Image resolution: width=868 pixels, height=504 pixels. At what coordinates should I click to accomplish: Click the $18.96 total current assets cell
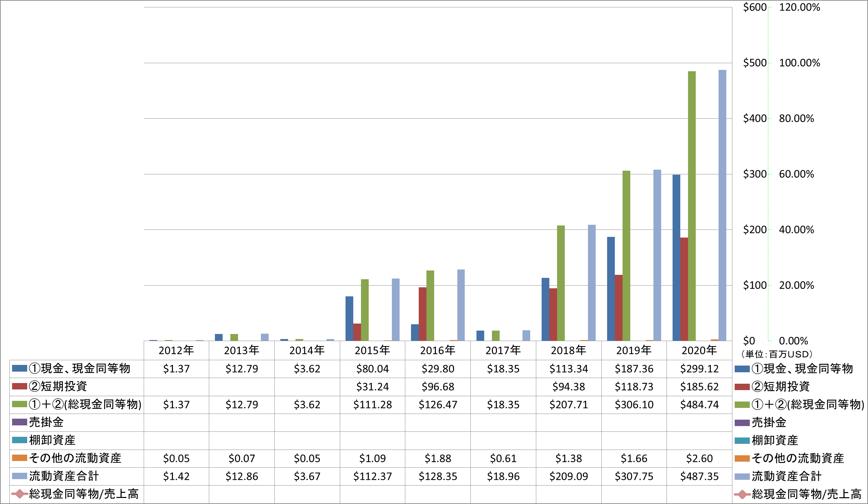coord(503,476)
